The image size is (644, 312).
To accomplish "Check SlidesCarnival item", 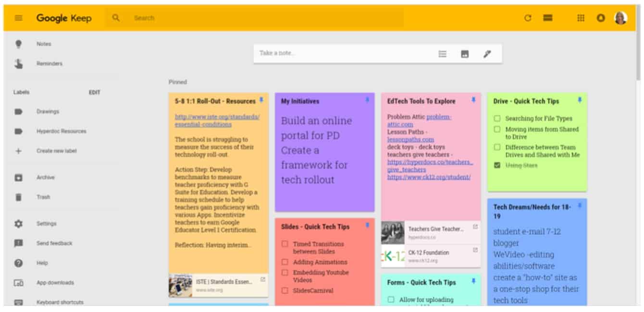I will pyautogui.click(x=285, y=290).
